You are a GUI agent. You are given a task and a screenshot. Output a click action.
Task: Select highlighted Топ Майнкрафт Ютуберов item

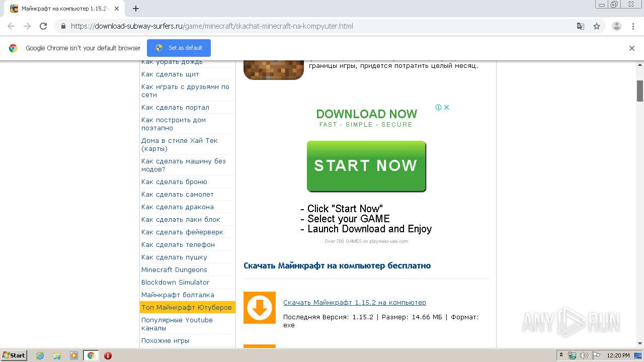(x=188, y=307)
